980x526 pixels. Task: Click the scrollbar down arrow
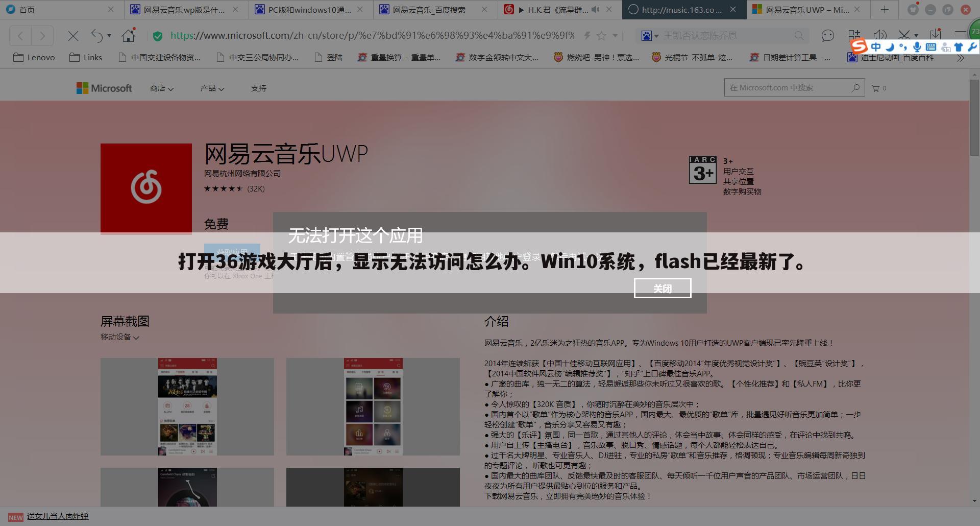point(974,501)
